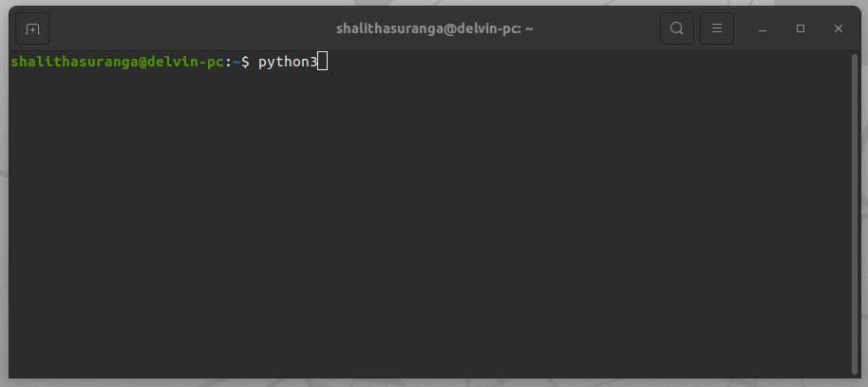Image resolution: width=868 pixels, height=387 pixels.
Task: Click empty header space left of the title
Action: [x=190, y=28]
